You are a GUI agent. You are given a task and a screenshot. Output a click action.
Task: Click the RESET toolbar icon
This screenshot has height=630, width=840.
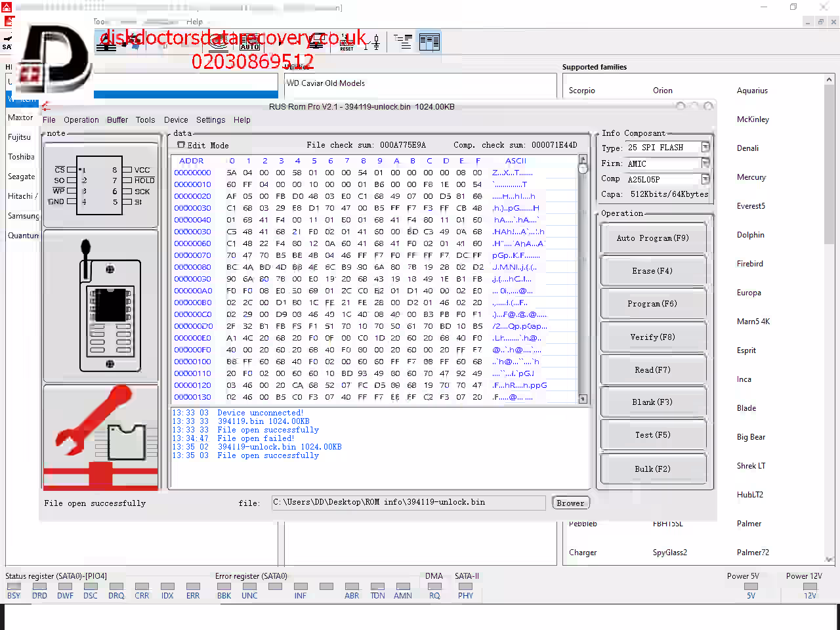[346, 43]
